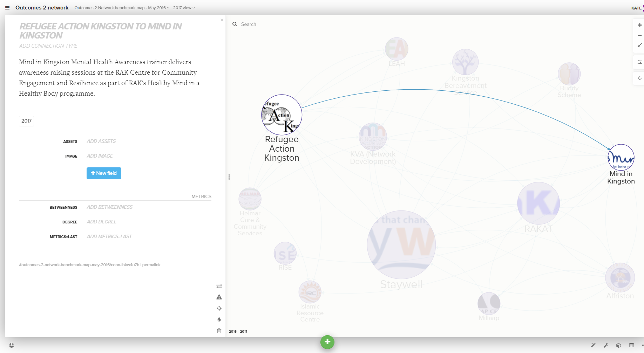
Task: Click the droplet color icon
Action: [x=219, y=319]
